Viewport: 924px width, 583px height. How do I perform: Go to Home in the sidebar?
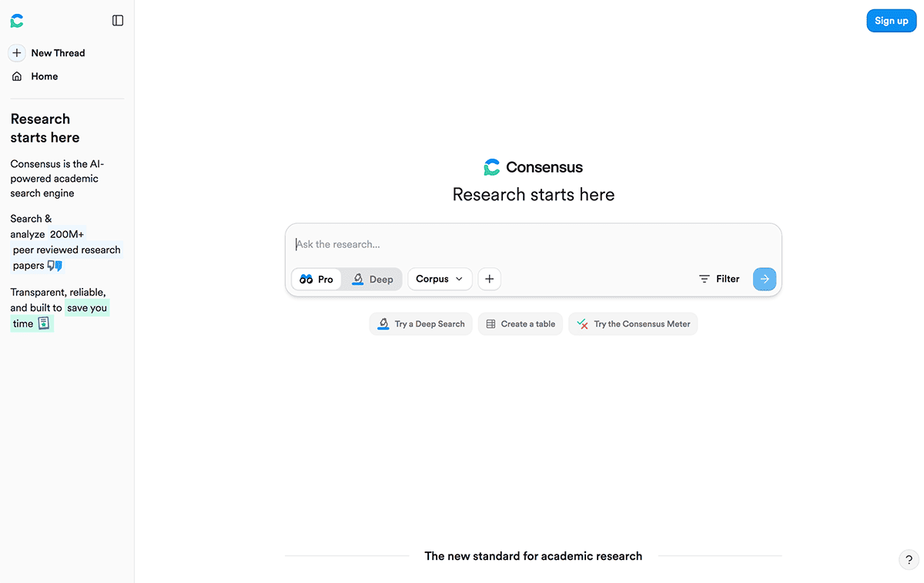point(35,76)
